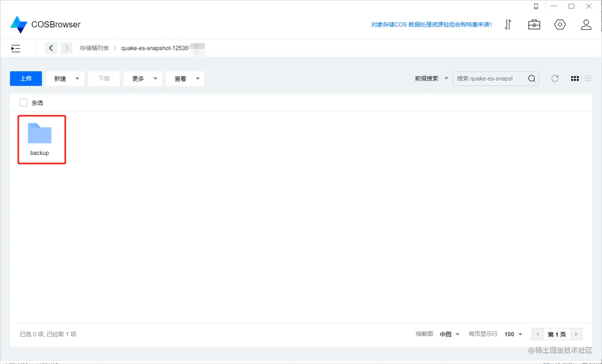Switch to grid view layout
This screenshot has width=602, height=364.
pos(575,78)
